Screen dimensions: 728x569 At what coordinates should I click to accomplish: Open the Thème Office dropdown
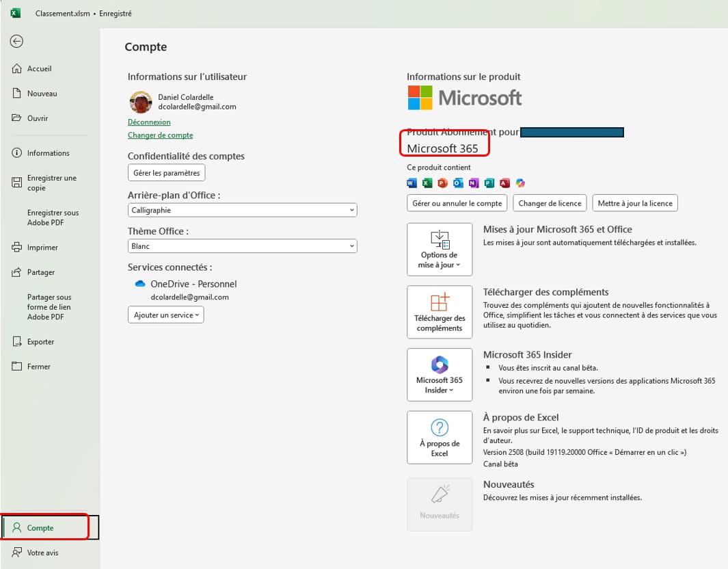(x=243, y=246)
